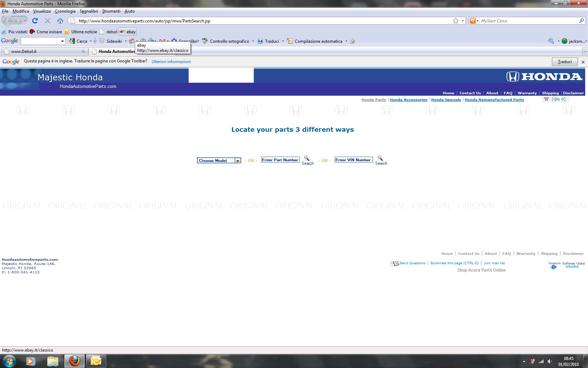Open the Ultime notizie feed bookmark
The height and width of the screenshot is (368, 588).
[81, 32]
